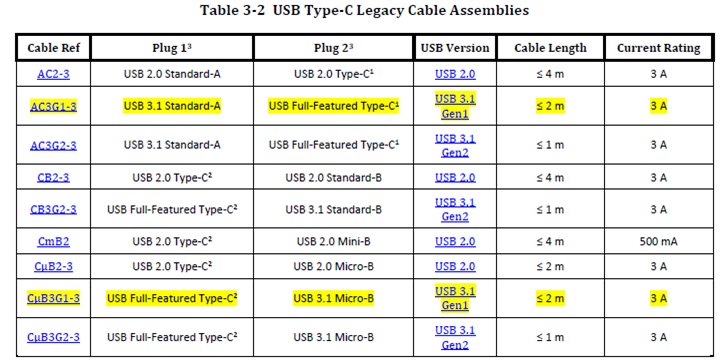
Task: Open the CmB2 cable reference link
Action: pyautogui.click(x=53, y=241)
